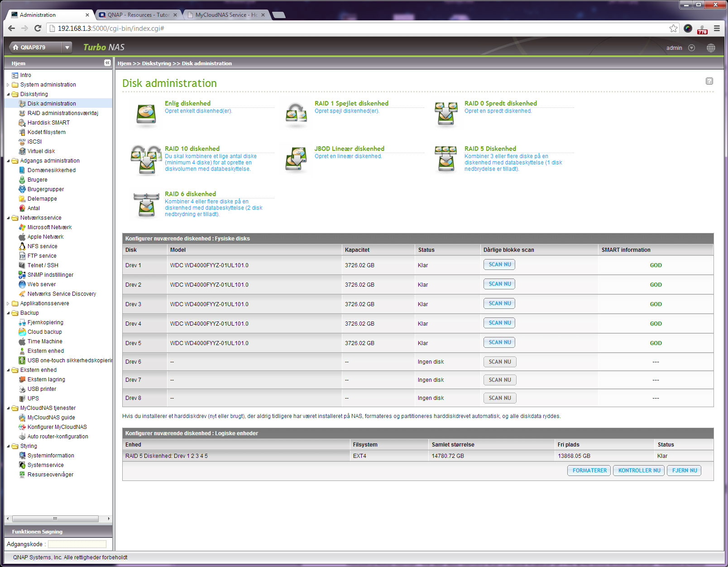The image size is (728, 567).
Task: Click the RAID 6 diskenhed icon
Action: (x=146, y=204)
